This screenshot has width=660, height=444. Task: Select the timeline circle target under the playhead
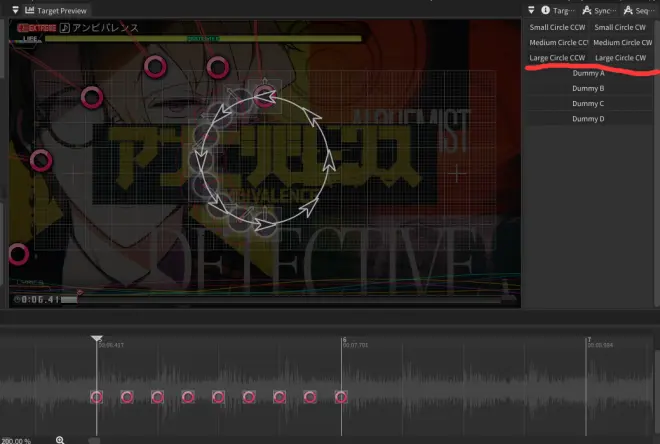click(x=96, y=397)
